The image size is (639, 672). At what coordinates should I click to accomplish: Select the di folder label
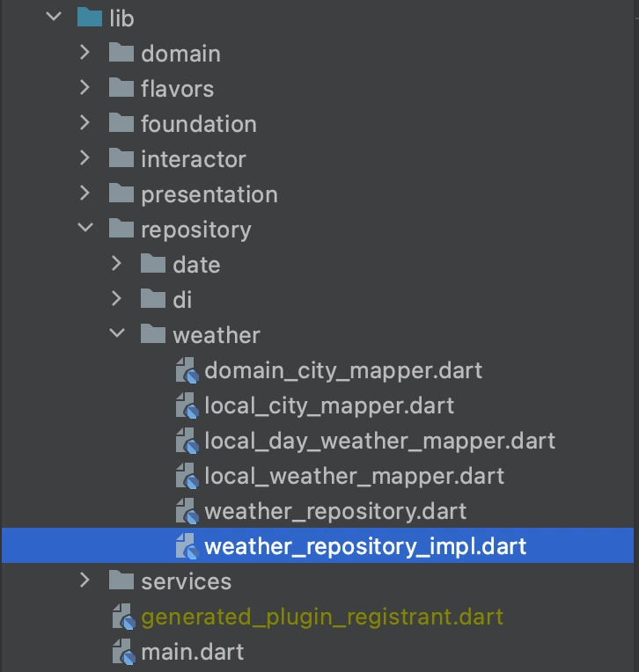point(182,300)
